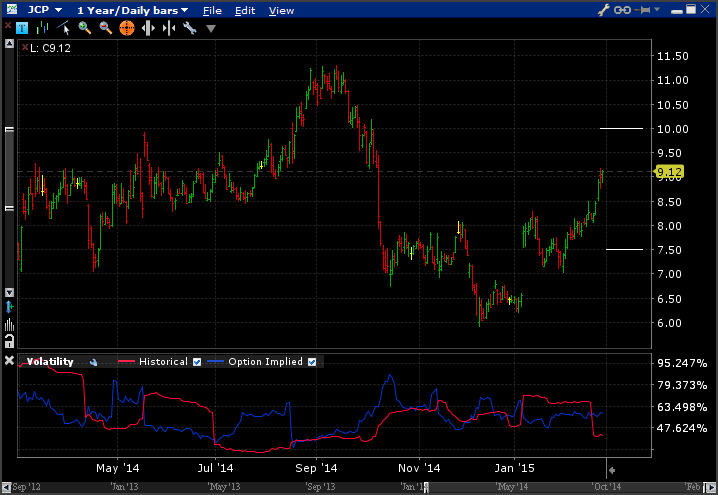Click the Jan '15 date axis label
This screenshot has height=495, width=718.
pos(514,468)
